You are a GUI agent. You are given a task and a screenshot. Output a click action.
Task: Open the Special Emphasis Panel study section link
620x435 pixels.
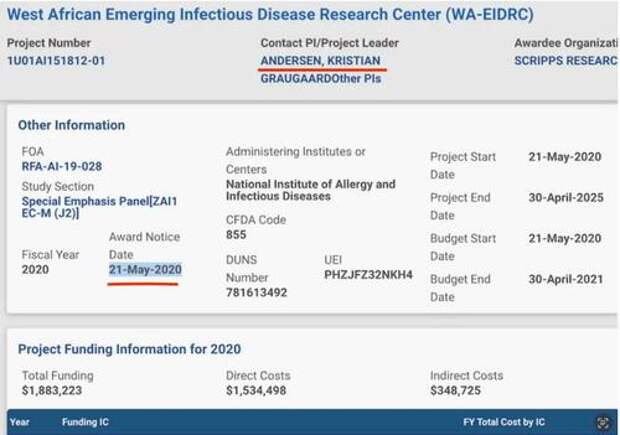coord(99,201)
